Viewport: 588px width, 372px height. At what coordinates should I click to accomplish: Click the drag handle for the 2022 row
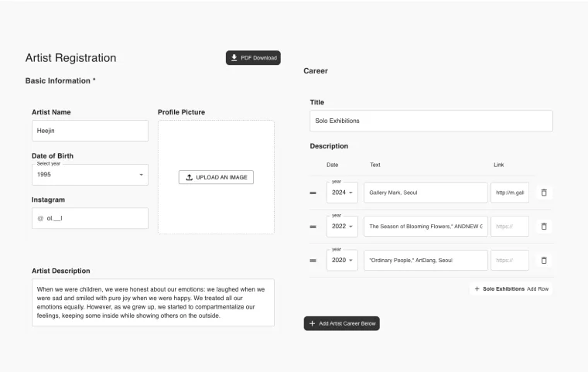pos(313,227)
